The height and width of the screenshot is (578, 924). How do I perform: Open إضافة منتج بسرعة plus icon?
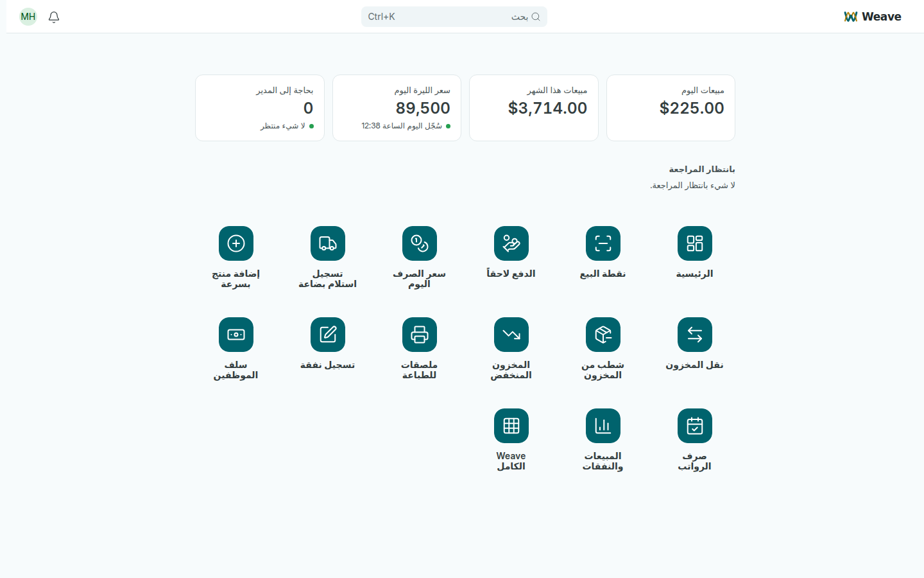pos(236,243)
